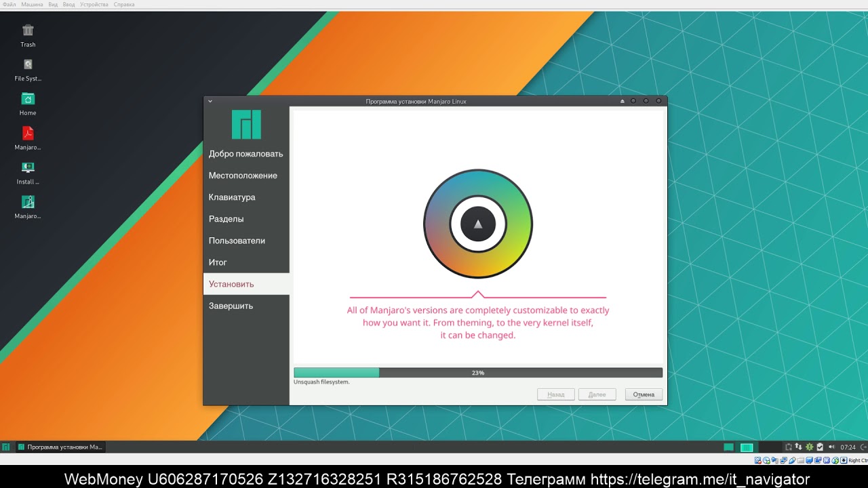Click the disabled Назад button
This screenshot has height=488, width=868.
coord(556,394)
